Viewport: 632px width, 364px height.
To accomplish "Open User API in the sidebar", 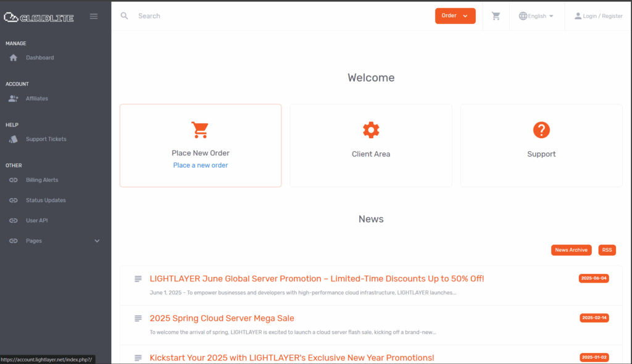I will 36,220.
